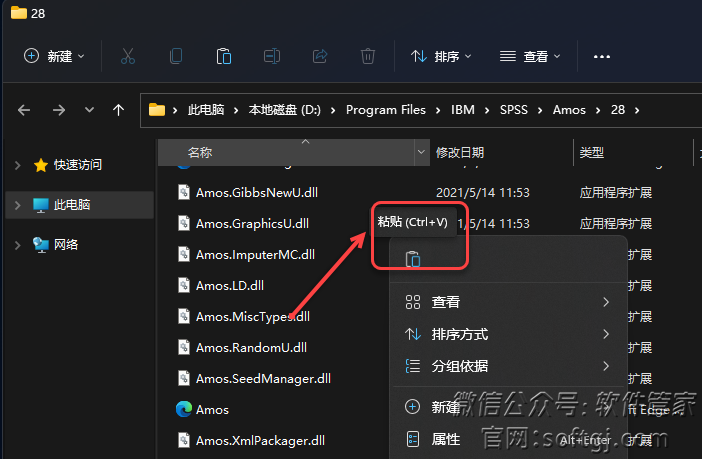702x459 pixels.
Task: Open 查看 submenu in context menu
Action: 508,302
